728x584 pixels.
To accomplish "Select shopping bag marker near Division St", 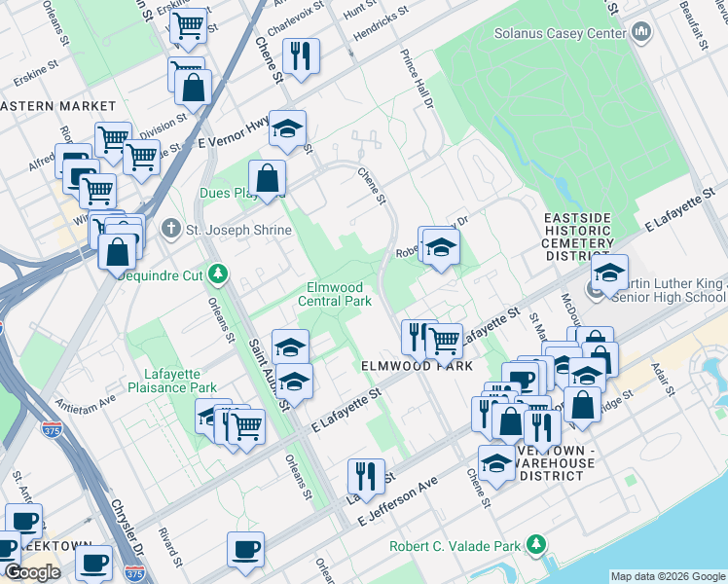I will pyautogui.click(x=193, y=88).
